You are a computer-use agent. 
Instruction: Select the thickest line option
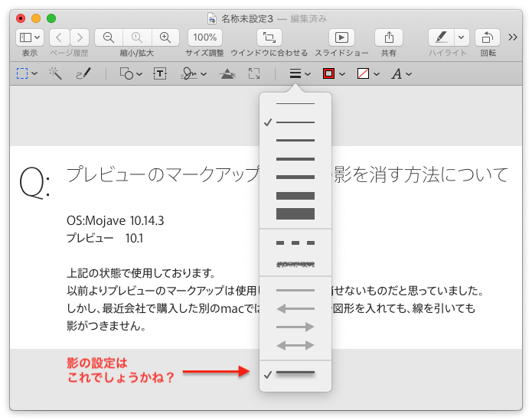pyautogui.click(x=295, y=214)
